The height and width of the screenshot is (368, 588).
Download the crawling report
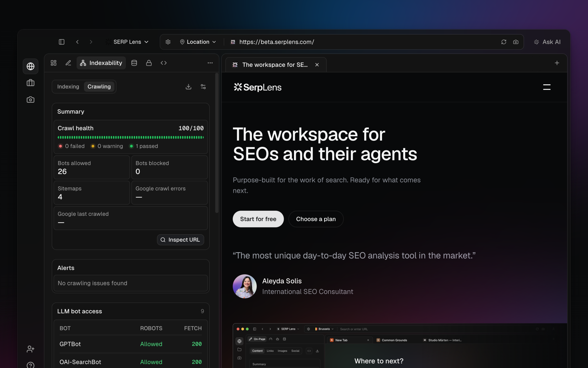tap(188, 87)
